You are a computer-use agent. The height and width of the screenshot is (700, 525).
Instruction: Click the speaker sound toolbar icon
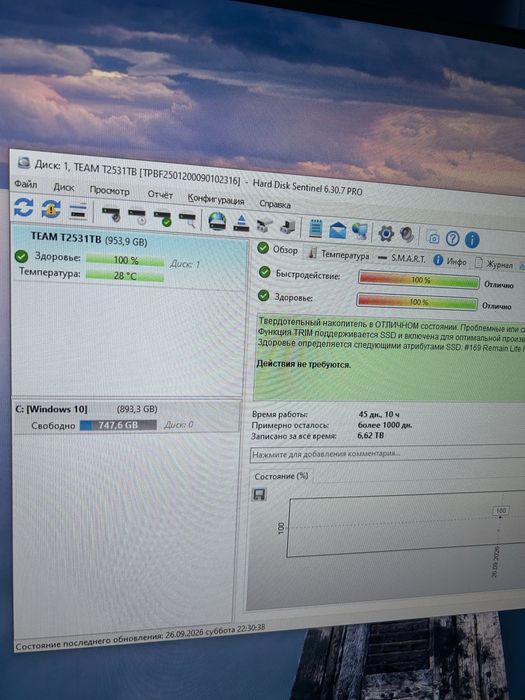[x=407, y=234]
